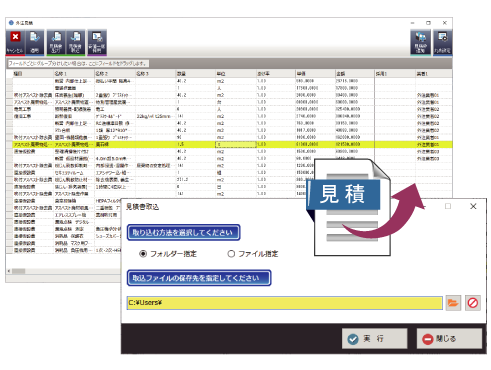
Task: Click the 掛率 column header
Action: (x=276, y=74)
